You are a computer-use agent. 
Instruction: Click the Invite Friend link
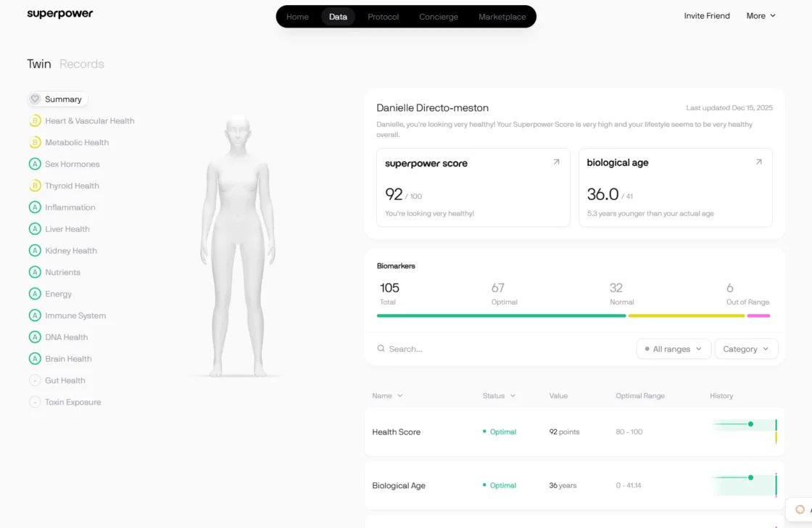706,16
